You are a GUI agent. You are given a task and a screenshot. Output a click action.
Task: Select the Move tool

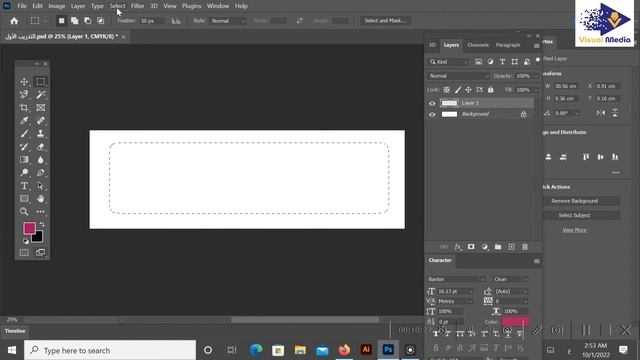click(24, 82)
